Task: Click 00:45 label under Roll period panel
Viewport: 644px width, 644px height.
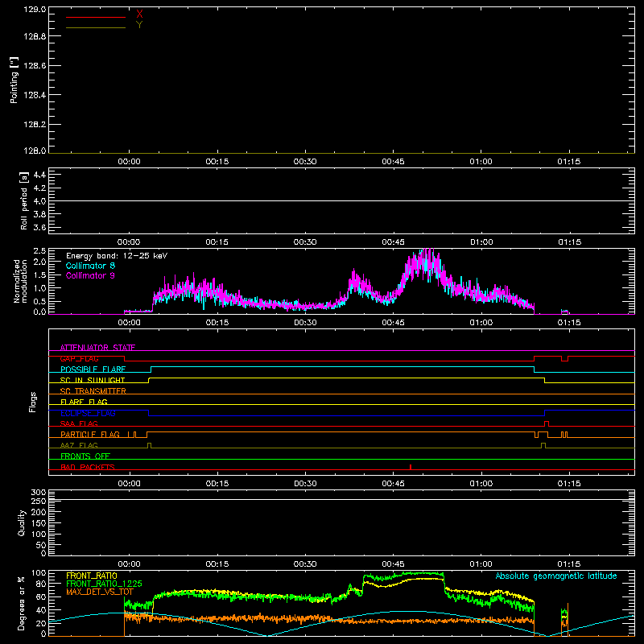Action: [393, 242]
